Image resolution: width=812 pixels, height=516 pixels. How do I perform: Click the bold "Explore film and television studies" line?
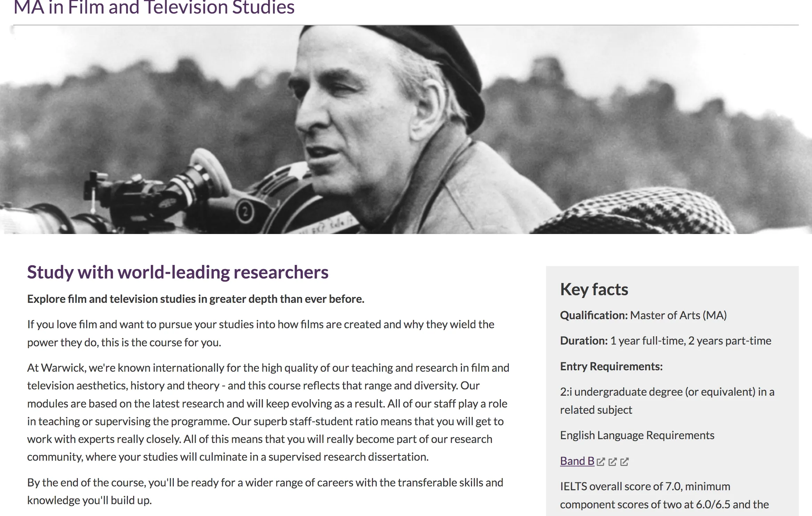[x=196, y=299]
